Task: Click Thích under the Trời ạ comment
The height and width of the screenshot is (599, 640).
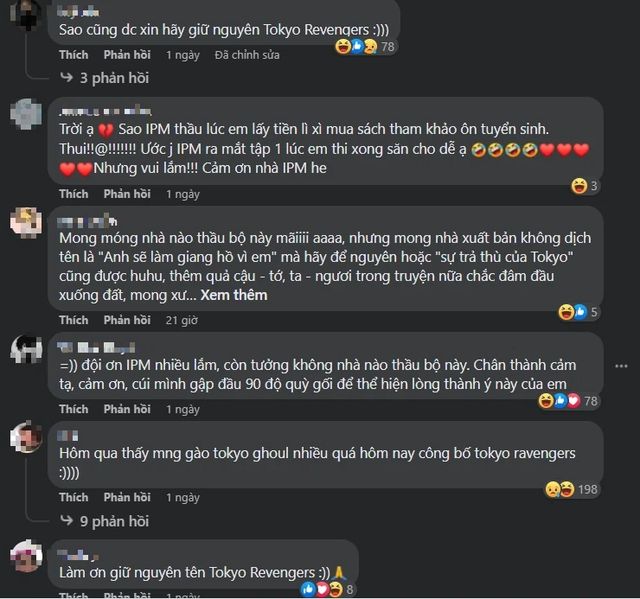Action: 73,194
